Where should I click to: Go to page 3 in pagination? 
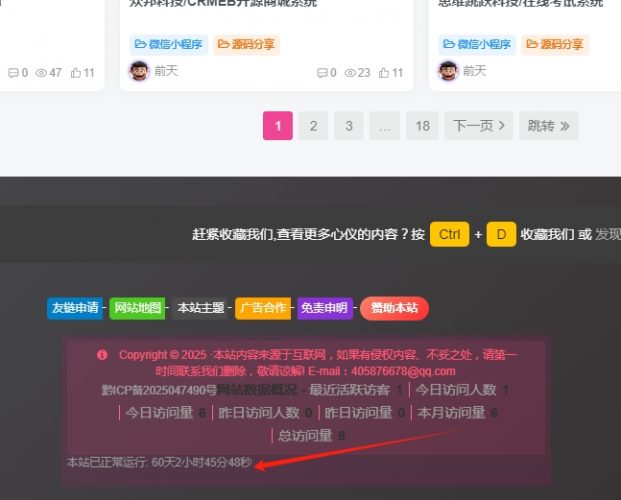(348, 125)
